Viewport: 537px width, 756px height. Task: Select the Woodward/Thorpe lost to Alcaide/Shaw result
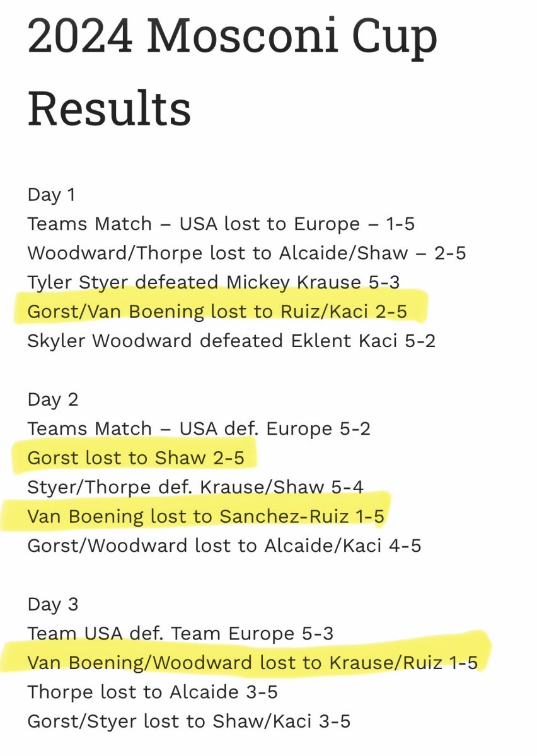(246, 253)
